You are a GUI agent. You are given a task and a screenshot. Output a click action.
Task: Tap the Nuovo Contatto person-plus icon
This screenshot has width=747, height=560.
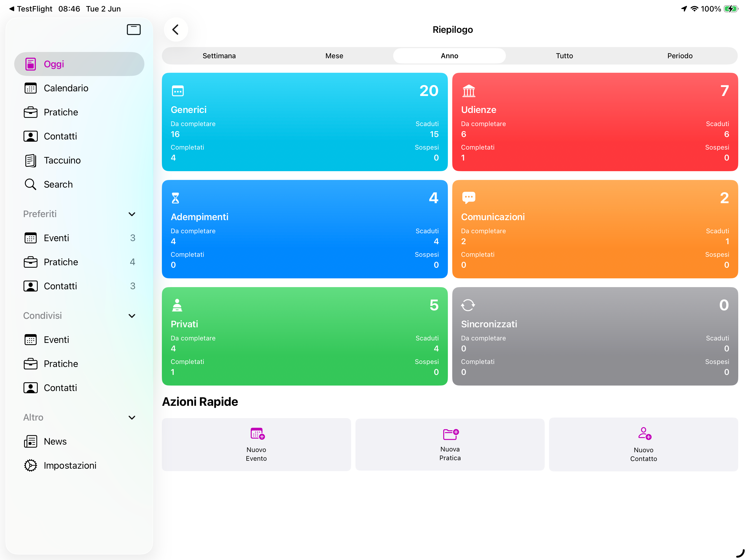tap(644, 434)
